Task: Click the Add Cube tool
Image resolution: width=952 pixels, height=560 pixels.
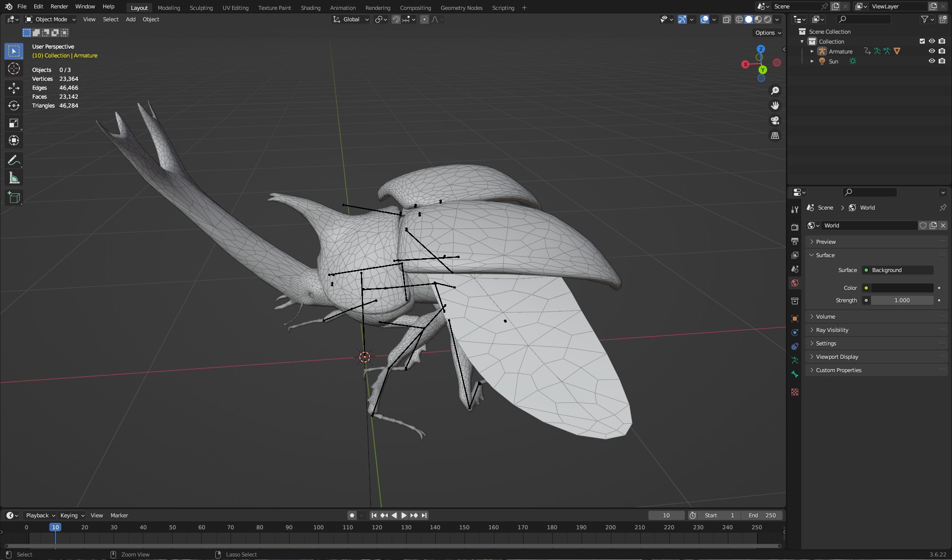Action: coord(14,198)
